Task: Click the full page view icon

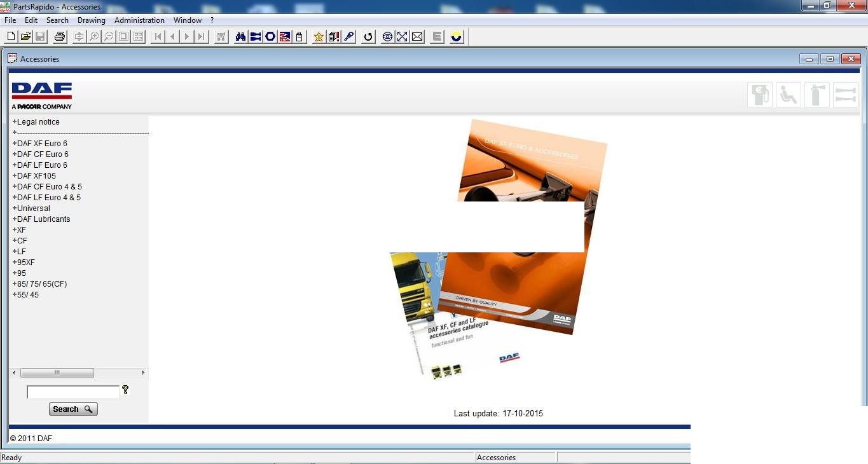Action: click(123, 37)
